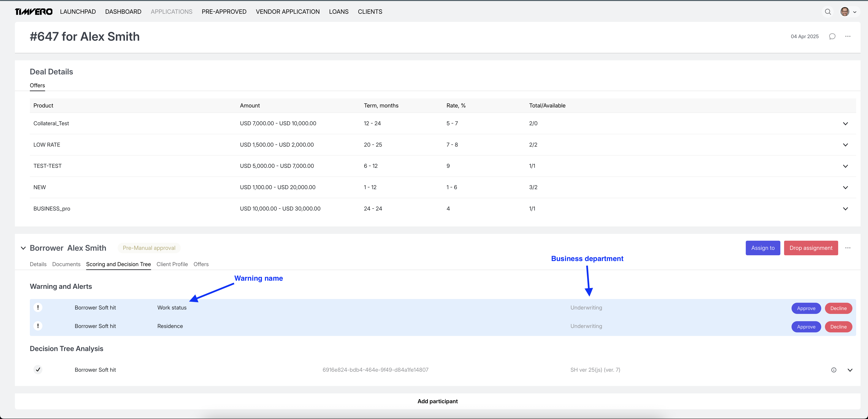Open the comments bubble icon
The width and height of the screenshot is (868, 419).
coord(832,36)
